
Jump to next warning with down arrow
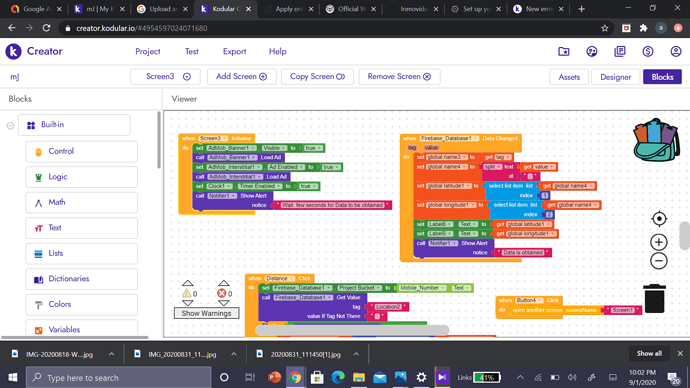pyautogui.click(x=187, y=303)
